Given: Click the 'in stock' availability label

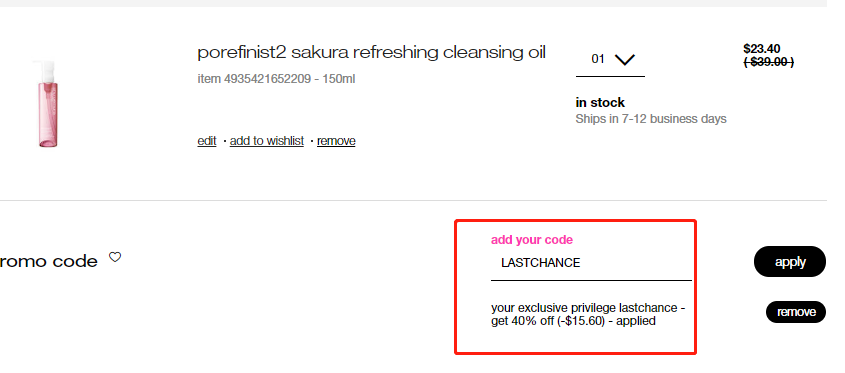Looking at the screenshot, I should [x=600, y=102].
